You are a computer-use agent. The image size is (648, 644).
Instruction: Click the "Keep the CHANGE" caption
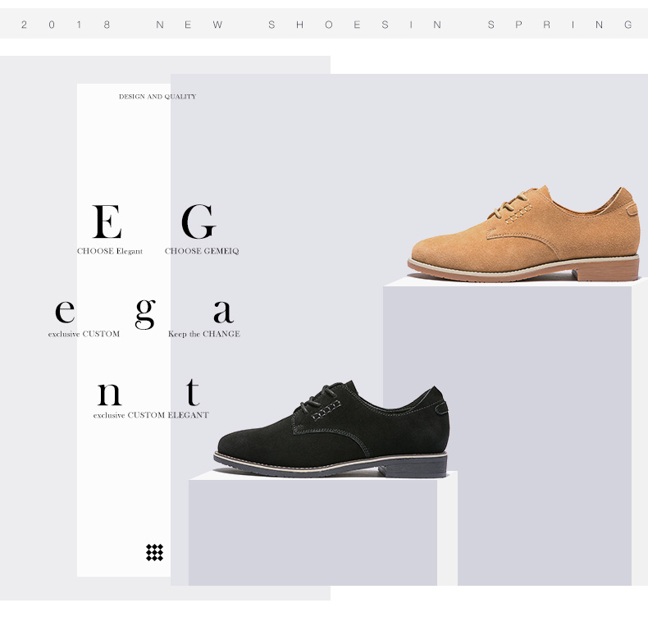point(204,334)
